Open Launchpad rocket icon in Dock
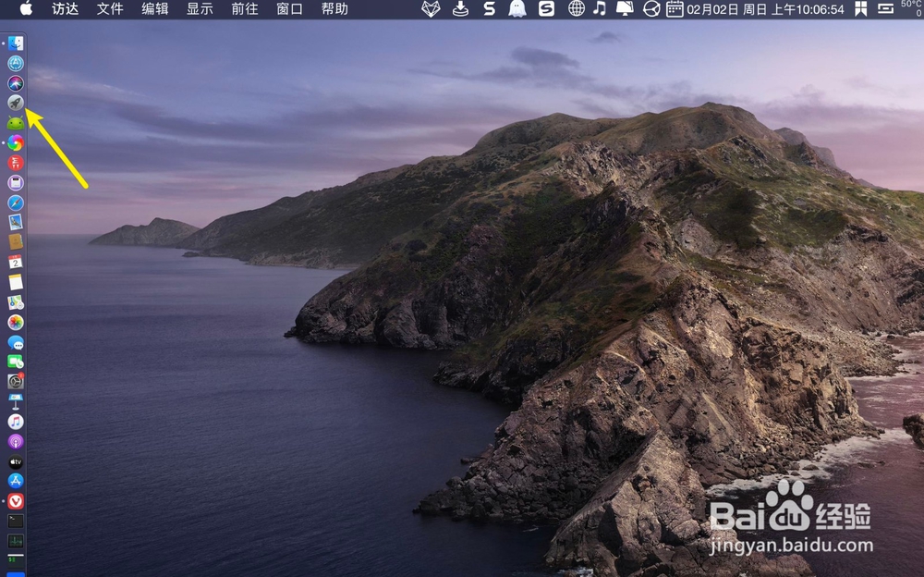Viewport: 924px width, 577px height. click(x=16, y=103)
